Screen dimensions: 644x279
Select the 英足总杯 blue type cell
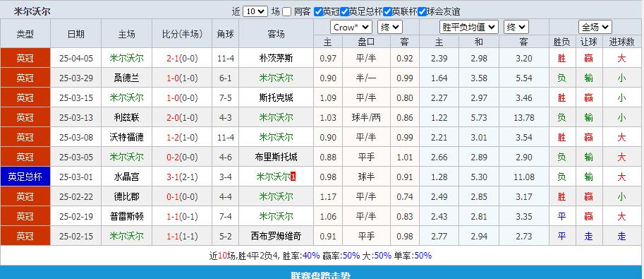(x=25, y=177)
